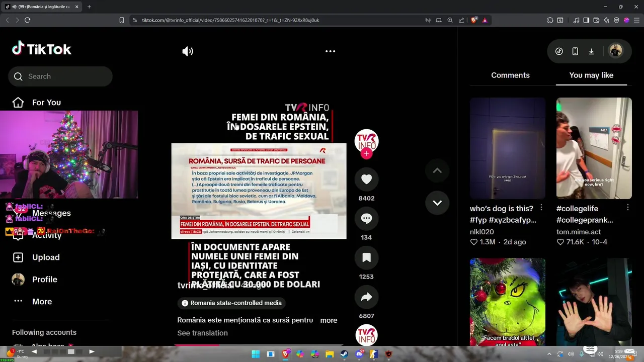Screen dimensions: 644x362
Task: Click the video progress bar
Action: 259,345
